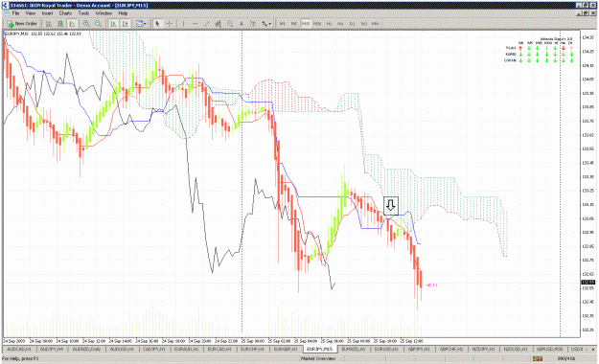599x364 pixels.
Task: Click the MetaTrader application title icon
Action: pos(5,5)
